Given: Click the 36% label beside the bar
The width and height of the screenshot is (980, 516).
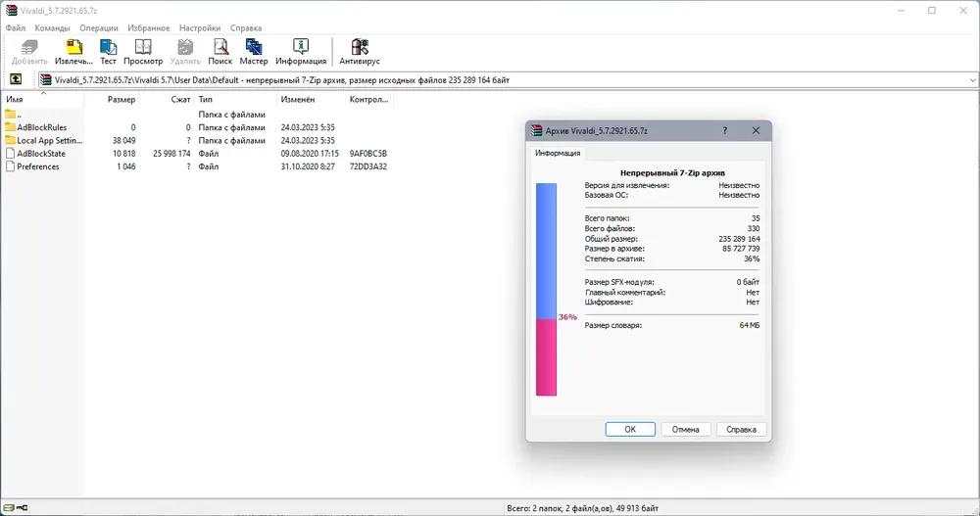Looking at the screenshot, I should (567, 317).
